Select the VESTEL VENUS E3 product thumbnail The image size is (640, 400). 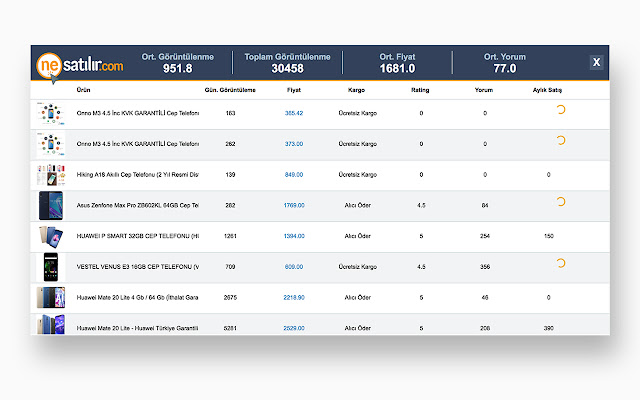(x=51, y=267)
